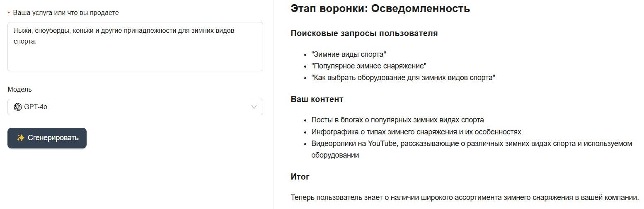Click the red required asterisk beside service label
Viewport: 644px width, 209px height.
[x=9, y=13]
